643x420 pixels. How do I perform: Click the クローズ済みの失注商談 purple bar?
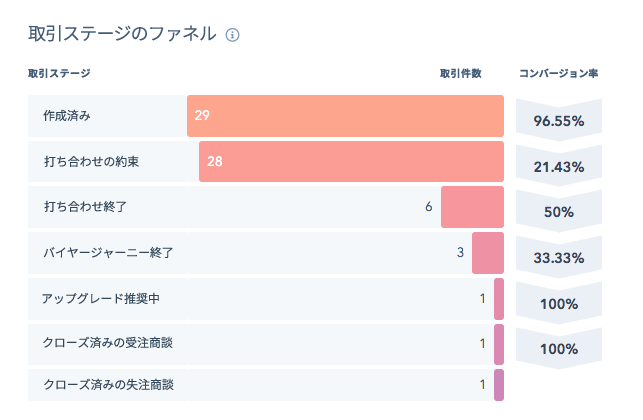coord(498,384)
